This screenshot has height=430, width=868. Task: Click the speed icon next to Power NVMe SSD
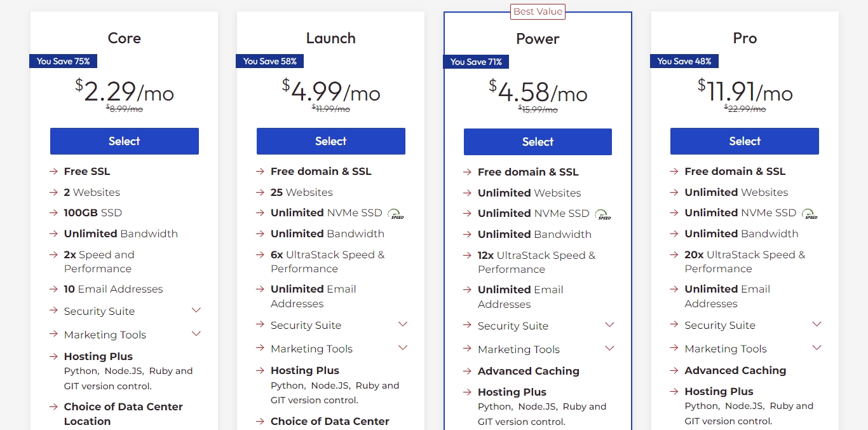coord(603,214)
